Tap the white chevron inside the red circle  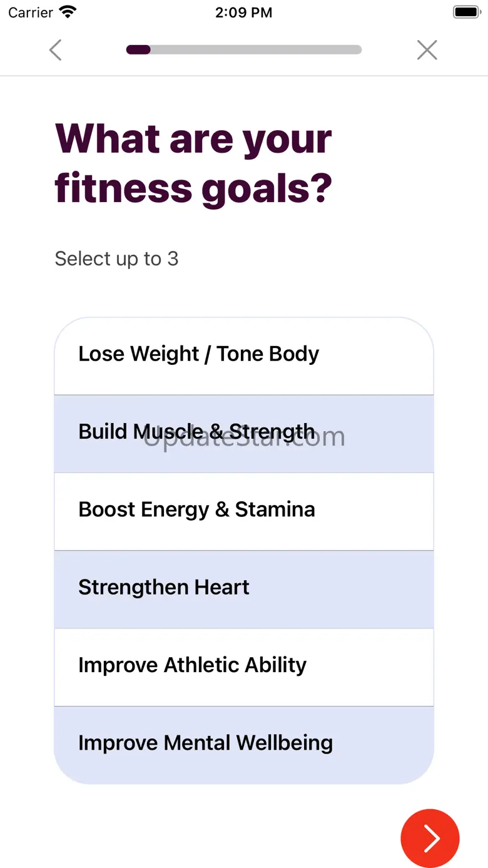coord(430,839)
